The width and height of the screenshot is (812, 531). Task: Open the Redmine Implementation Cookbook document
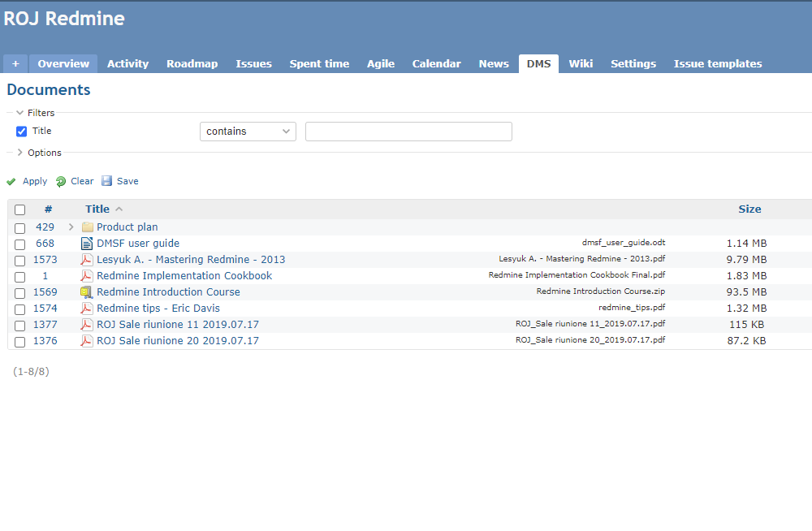[x=184, y=276]
